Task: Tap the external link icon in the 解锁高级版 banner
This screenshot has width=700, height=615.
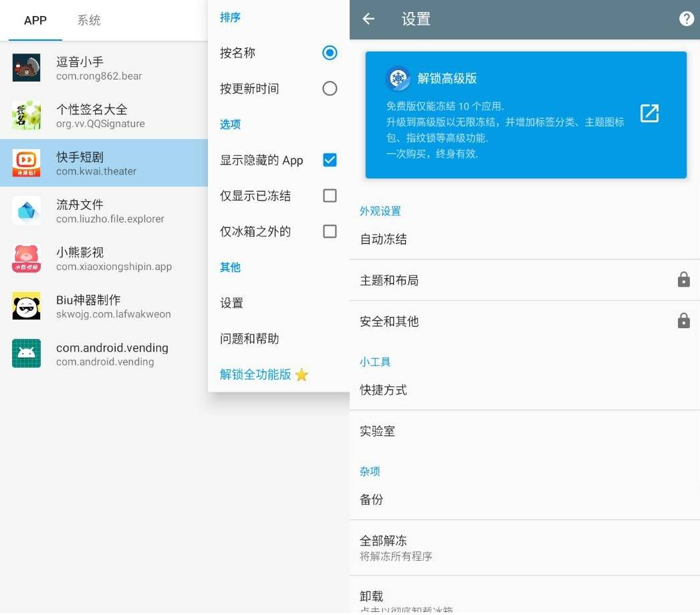Action: (x=649, y=114)
